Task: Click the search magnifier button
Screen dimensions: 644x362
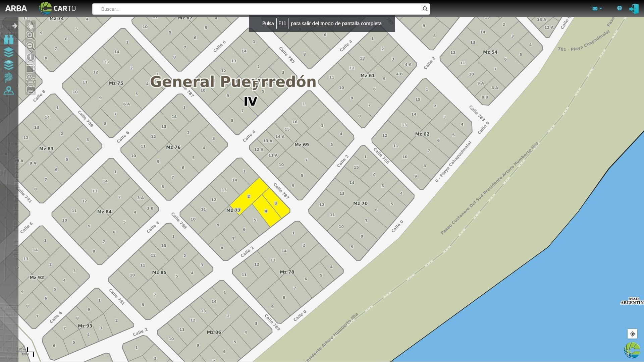Action: pos(425,9)
